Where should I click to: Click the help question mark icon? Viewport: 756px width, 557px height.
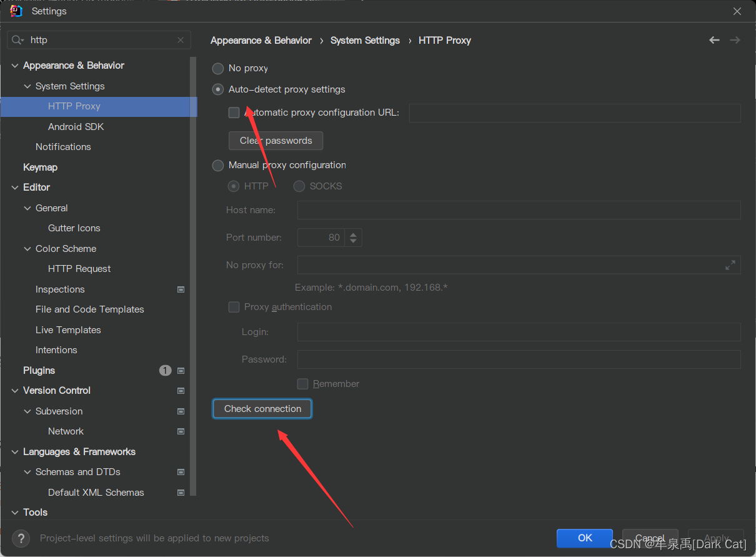click(x=21, y=538)
